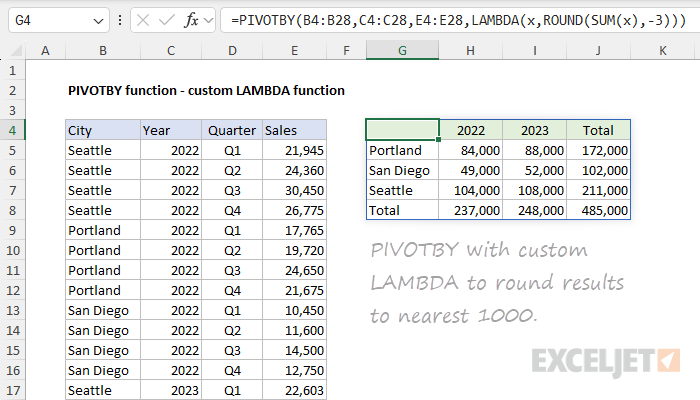Select column A header
Screen dimensions: 700x400
pyautogui.click(x=45, y=50)
